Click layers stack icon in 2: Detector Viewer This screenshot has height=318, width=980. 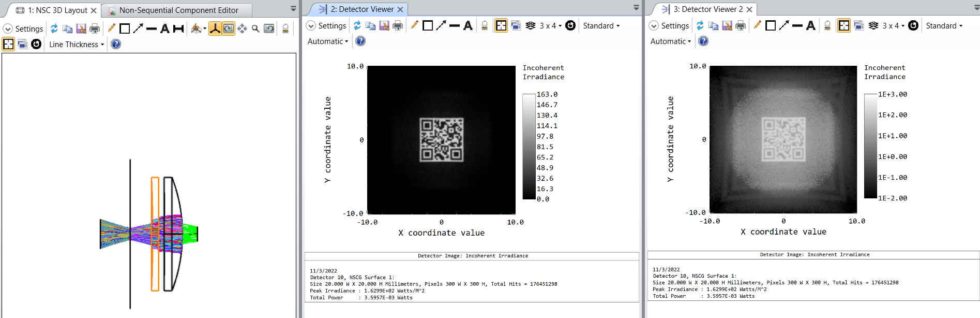coord(531,25)
